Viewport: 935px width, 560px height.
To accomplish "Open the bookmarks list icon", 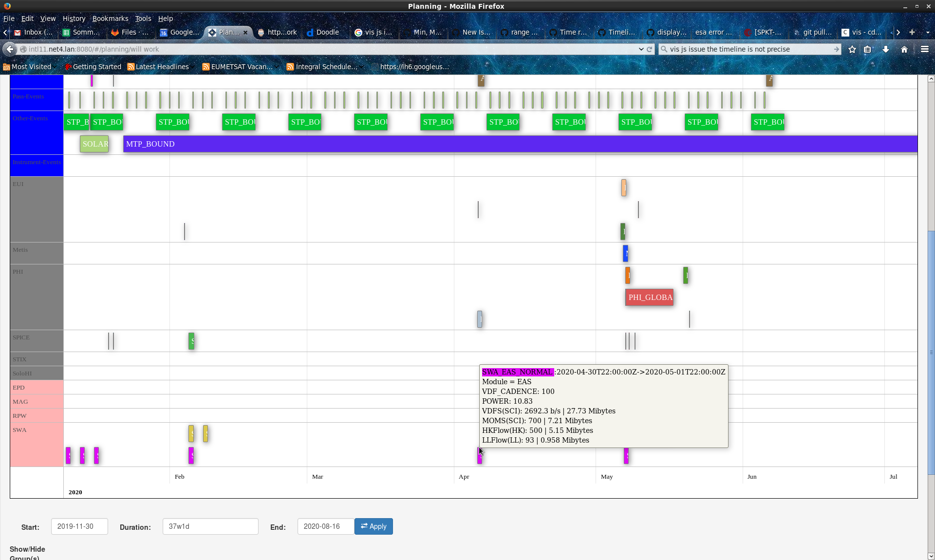I will [867, 49].
